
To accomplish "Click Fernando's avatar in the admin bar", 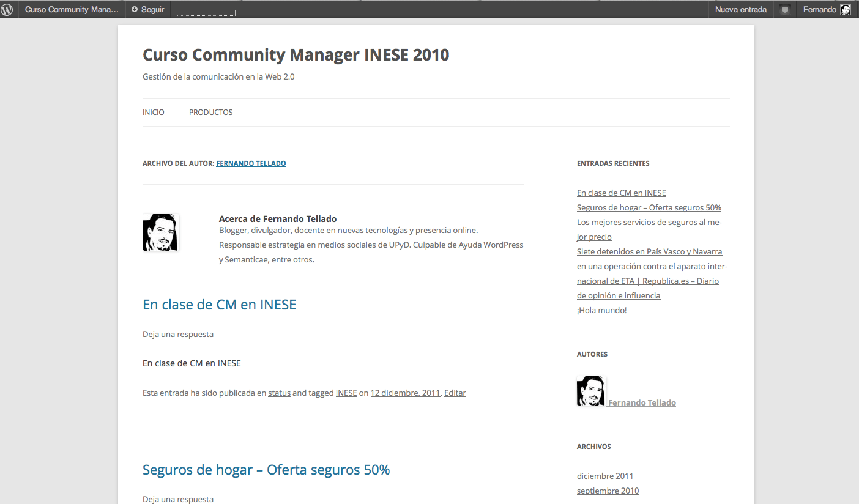I will 845,10.
